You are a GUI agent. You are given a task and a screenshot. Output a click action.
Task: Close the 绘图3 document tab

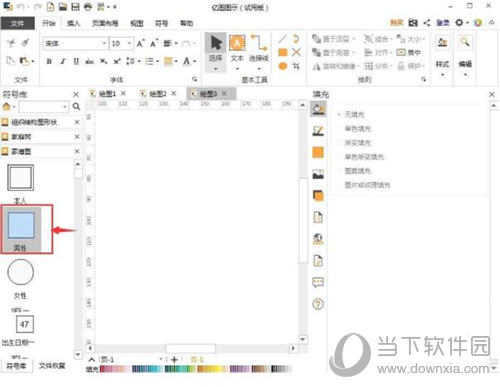coord(224,94)
